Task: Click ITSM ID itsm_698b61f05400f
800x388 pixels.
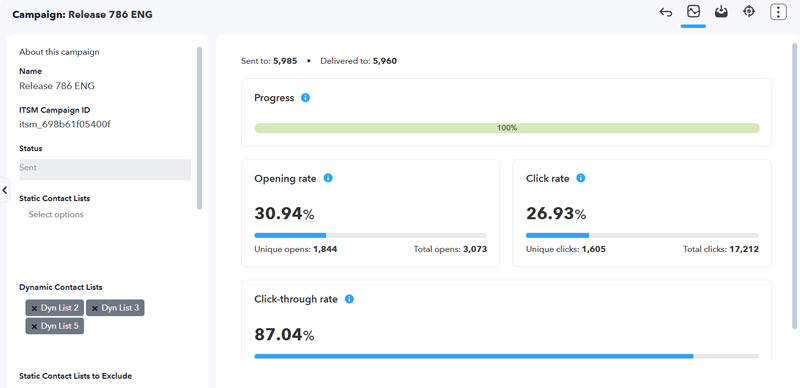Action: 65,124
